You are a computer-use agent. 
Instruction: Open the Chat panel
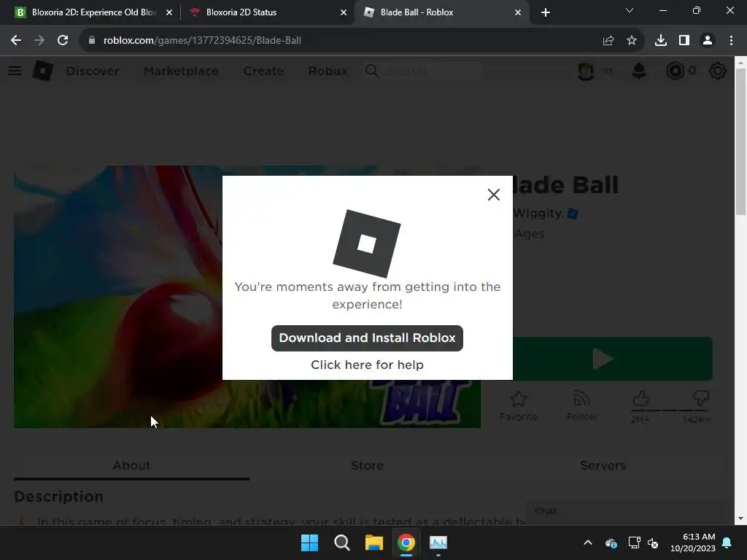(x=624, y=511)
